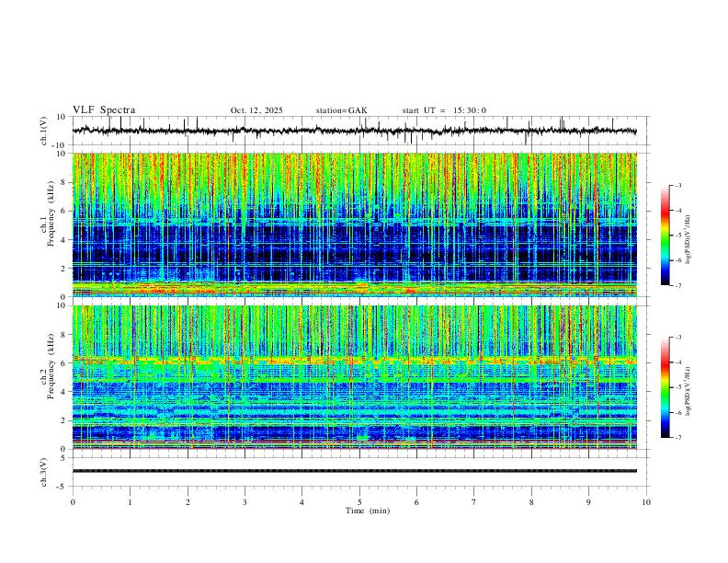
Task: Click the "Time (min)" axis title
Action: 368,511
